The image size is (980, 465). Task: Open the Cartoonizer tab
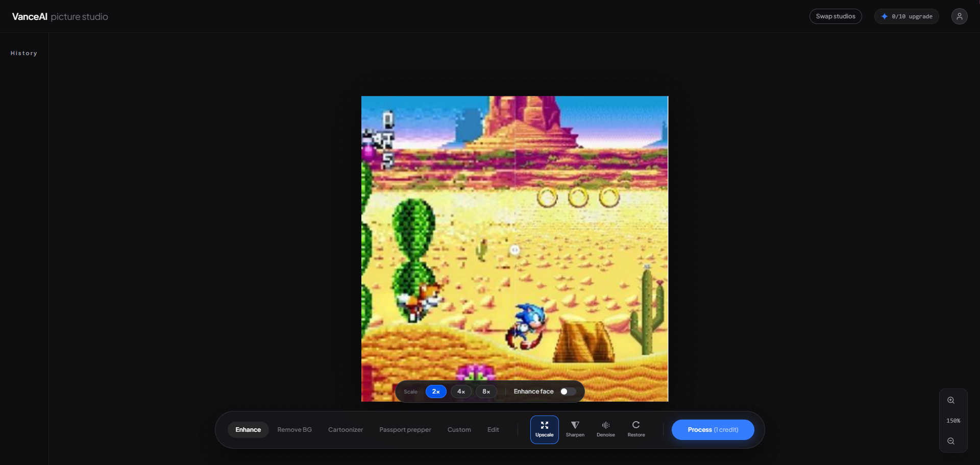pyautogui.click(x=346, y=430)
